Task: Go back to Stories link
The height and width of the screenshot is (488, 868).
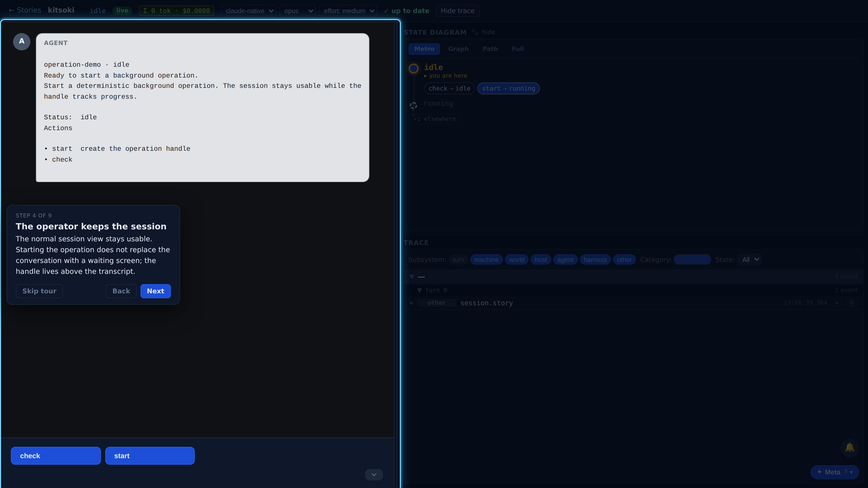Action: tap(25, 10)
